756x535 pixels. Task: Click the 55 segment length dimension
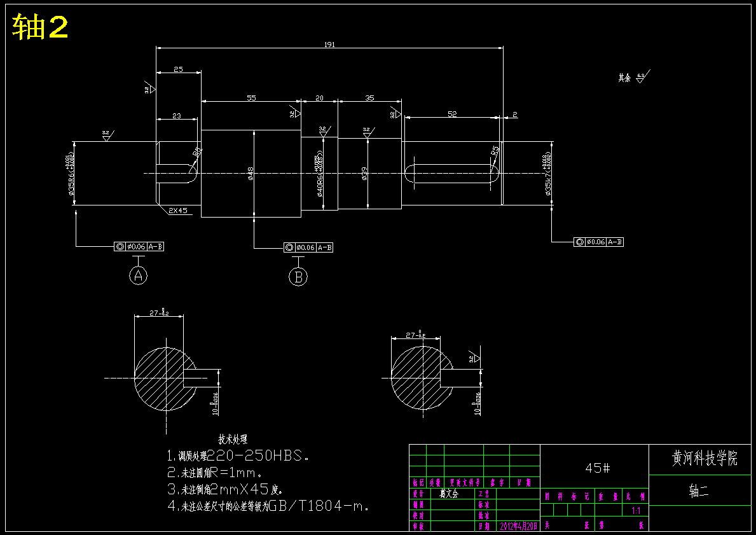tap(251, 98)
